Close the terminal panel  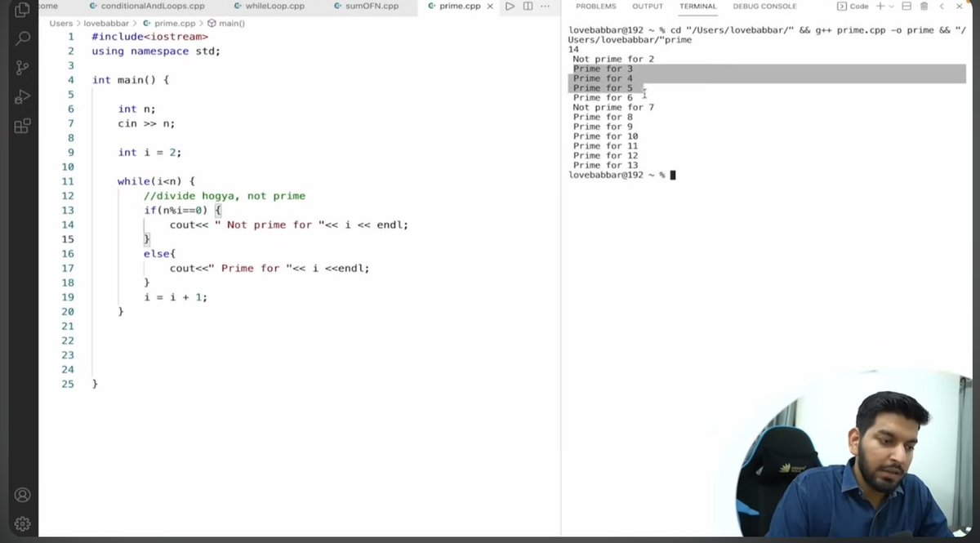[960, 7]
